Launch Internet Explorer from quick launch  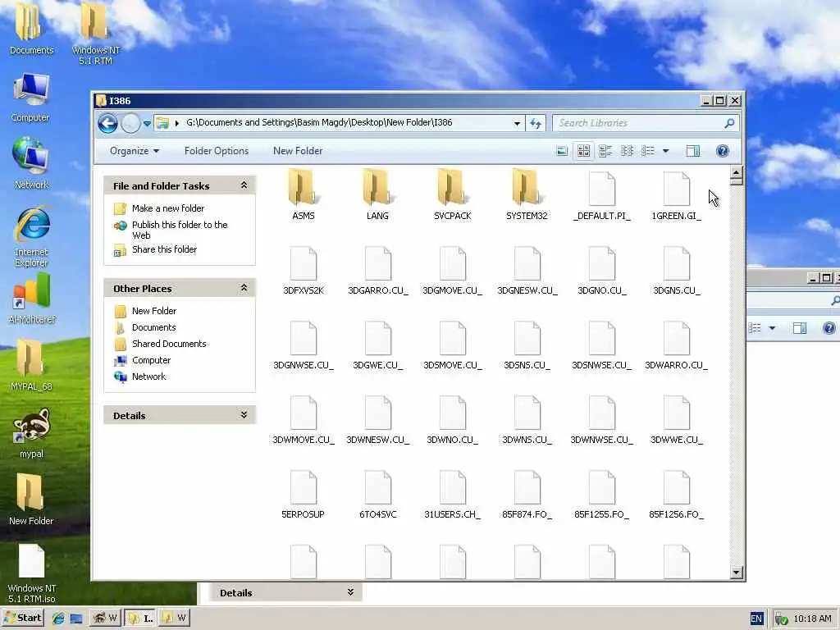[x=58, y=619]
